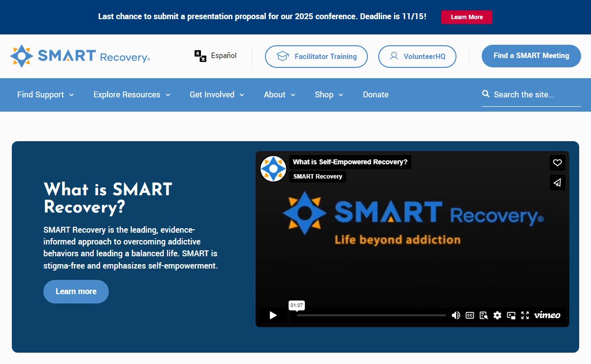Click the Learn more button under description

(x=76, y=292)
